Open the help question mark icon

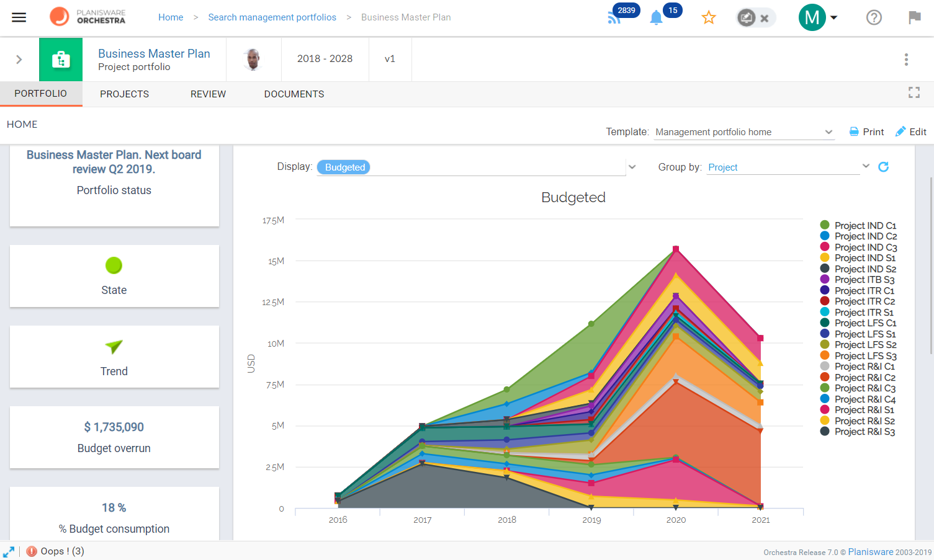click(874, 17)
